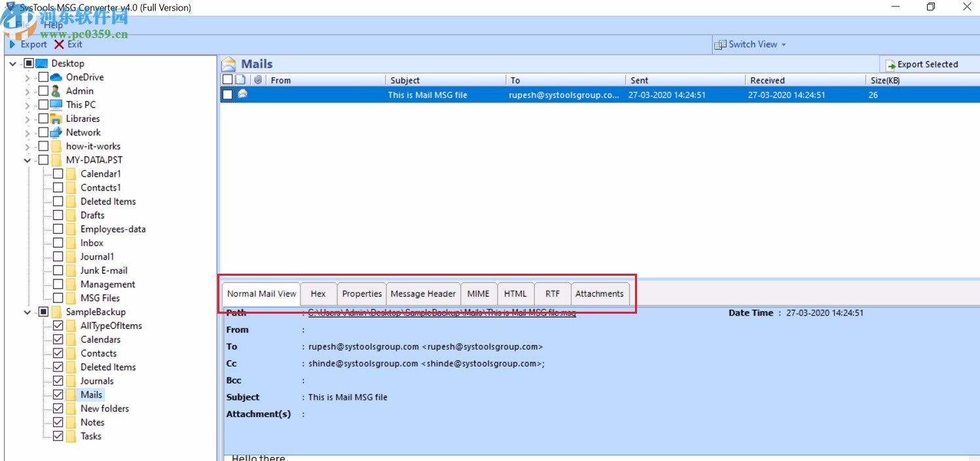
Task: Select the mail titled This is Mail MSG file
Action: (427, 94)
